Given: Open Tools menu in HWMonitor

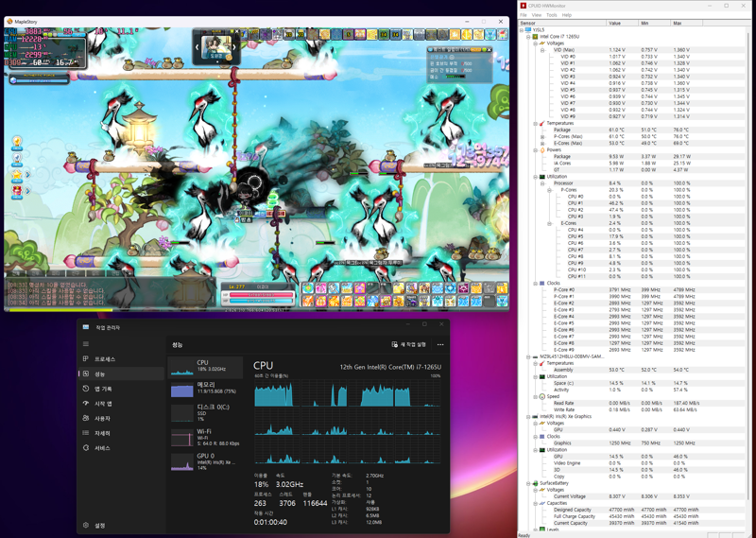Looking at the screenshot, I should [552, 15].
